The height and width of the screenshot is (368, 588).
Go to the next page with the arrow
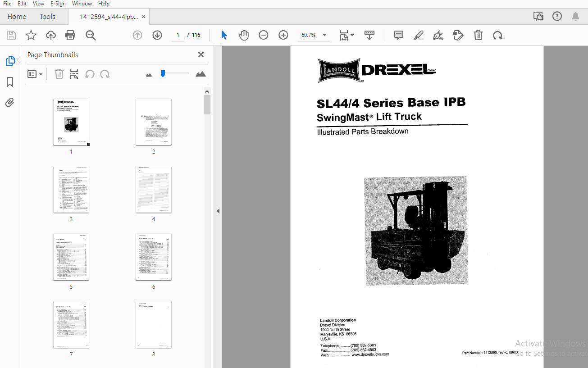coord(157,35)
